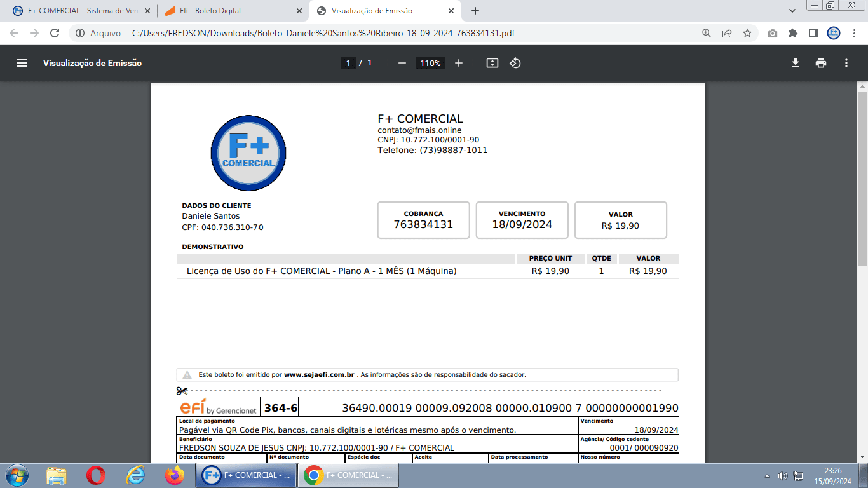Zoom in the PDF with plus button
Viewport: 868px width, 488px height.
click(x=459, y=63)
